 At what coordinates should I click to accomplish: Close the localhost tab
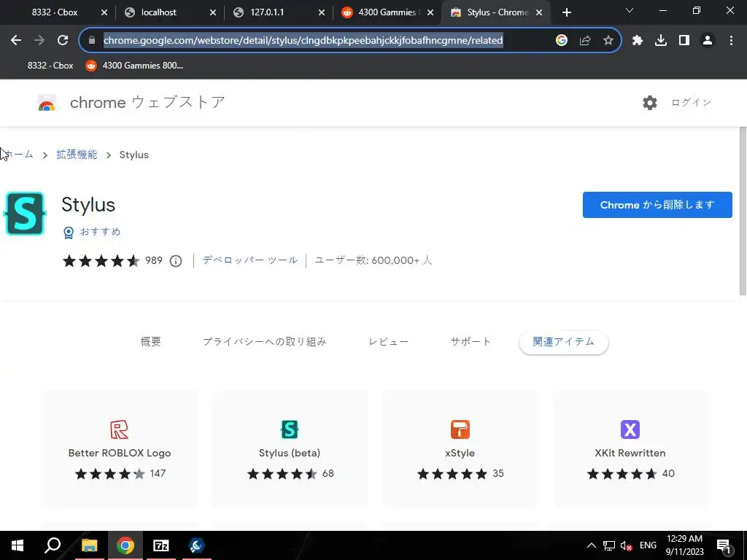pyautogui.click(x=213, y=13)
